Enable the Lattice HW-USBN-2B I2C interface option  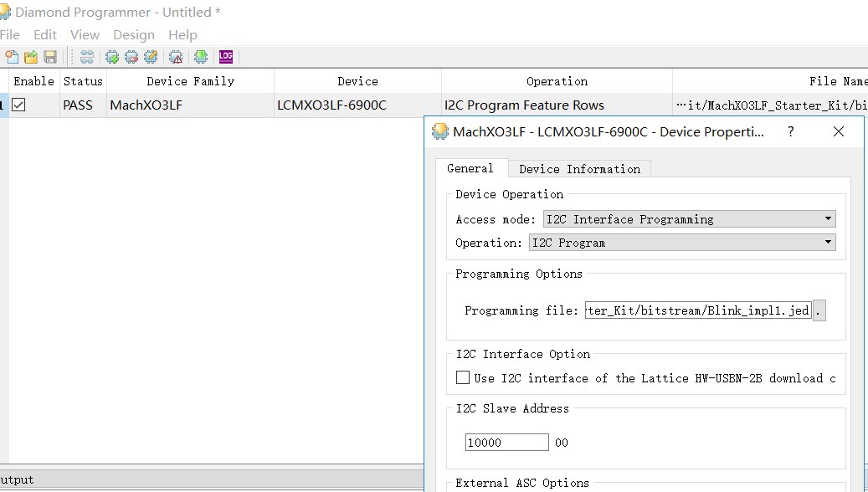[x=463, y=377]
